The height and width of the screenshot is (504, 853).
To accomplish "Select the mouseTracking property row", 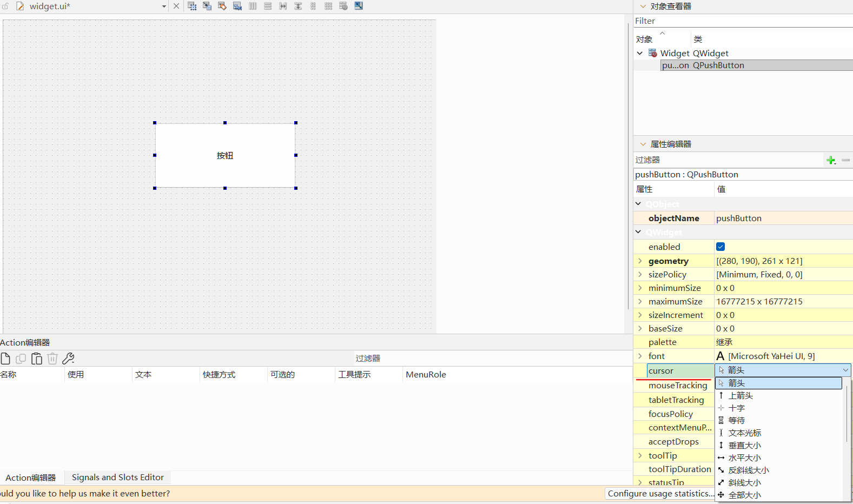I will 674,385.
